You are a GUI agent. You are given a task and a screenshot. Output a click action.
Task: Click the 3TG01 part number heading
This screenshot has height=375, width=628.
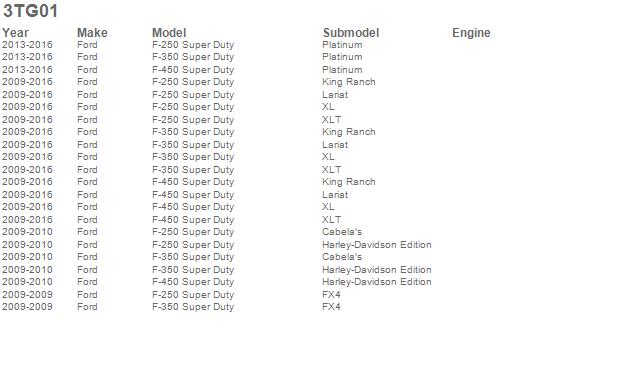tap(30, 11)
